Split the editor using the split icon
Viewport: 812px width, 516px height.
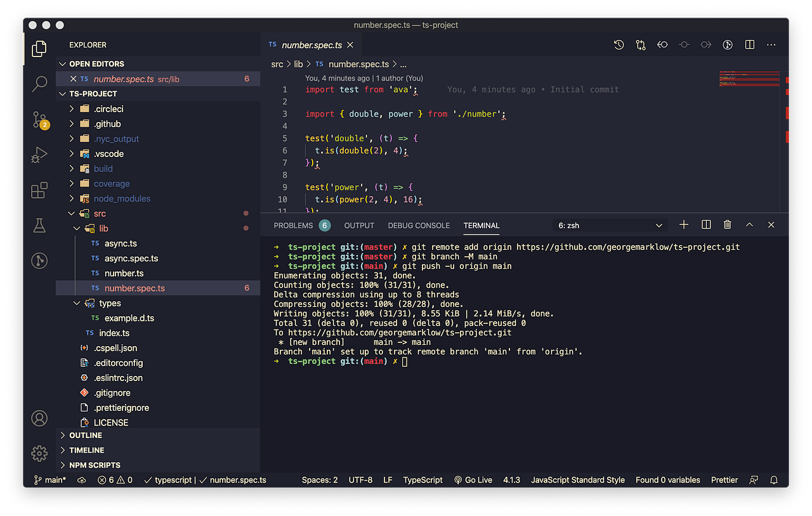(749, 45)
